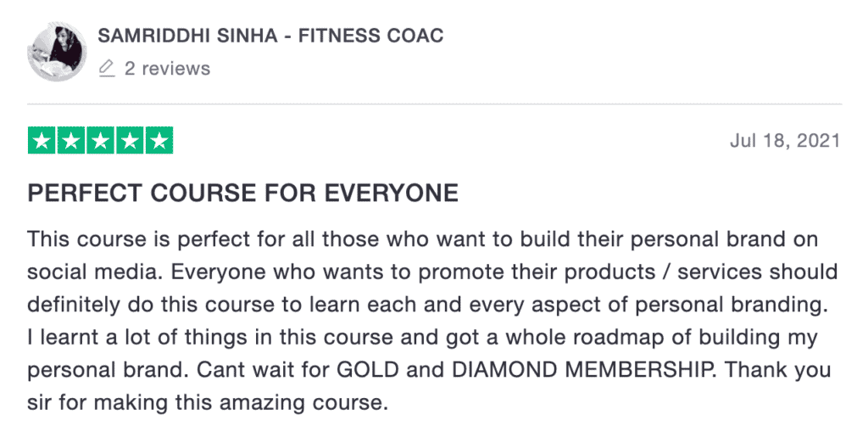Click the pencil icon beside the review count
This screenshot has width=868, height=426.
[106, 69]
